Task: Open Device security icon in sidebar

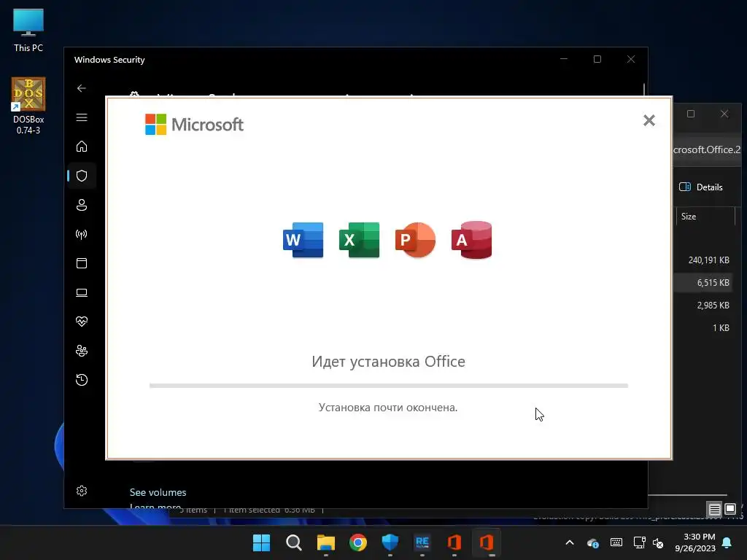Action: (x=82, y=292)
